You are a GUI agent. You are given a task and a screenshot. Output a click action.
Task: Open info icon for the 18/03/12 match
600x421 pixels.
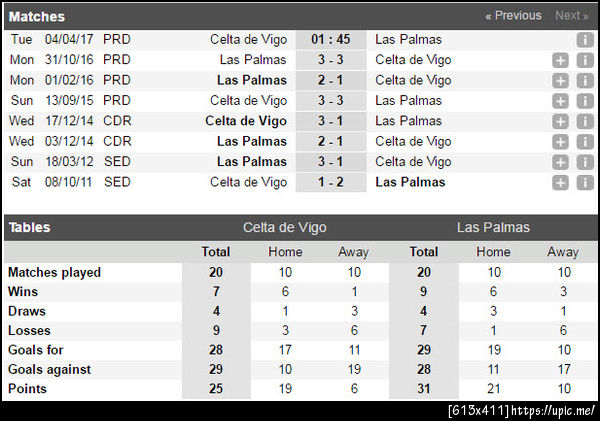[x=585, y=162]
